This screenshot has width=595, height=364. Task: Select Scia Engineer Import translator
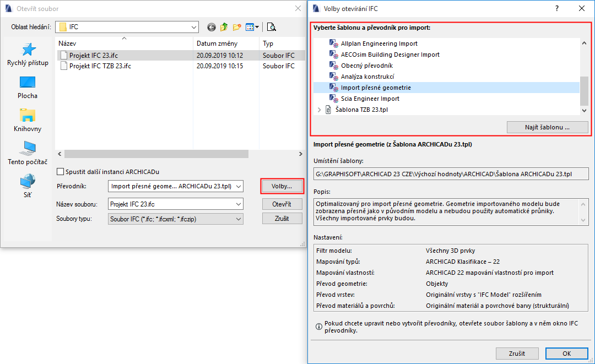point(370,99)
